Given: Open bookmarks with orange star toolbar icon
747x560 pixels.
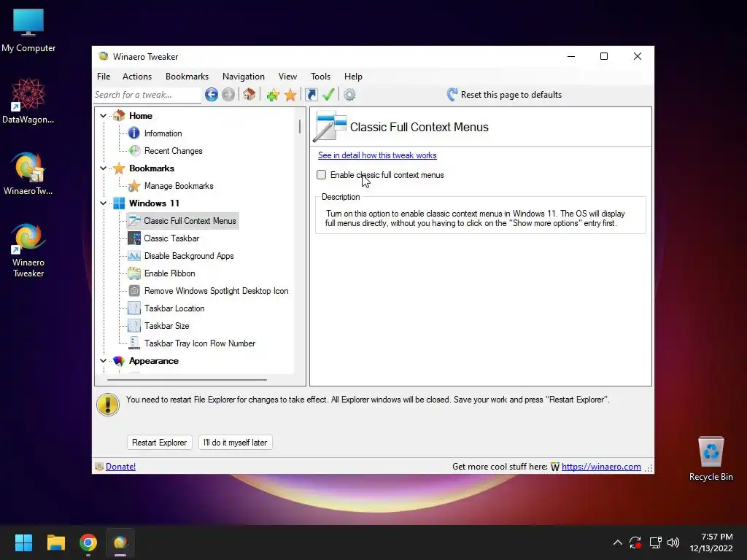Looking at the screenshot, I should coord(290,95).
